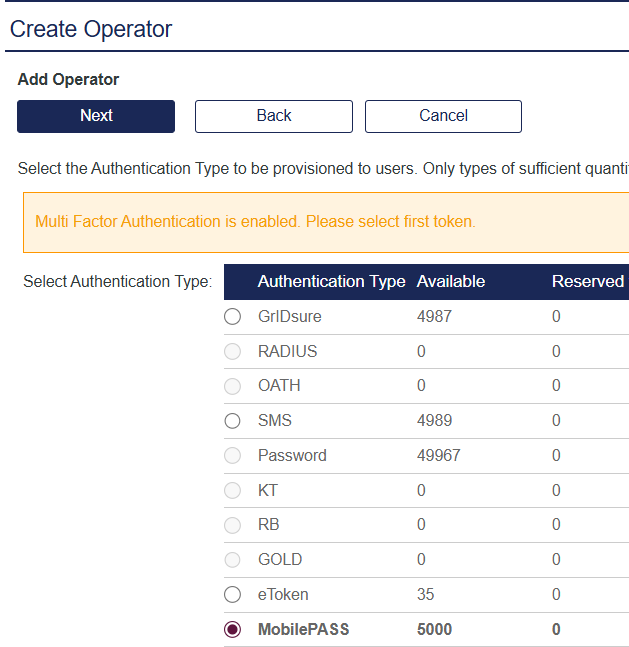629x647 pixels.
Task: Click the 49967 available count for Password
Action: (438, 456)
